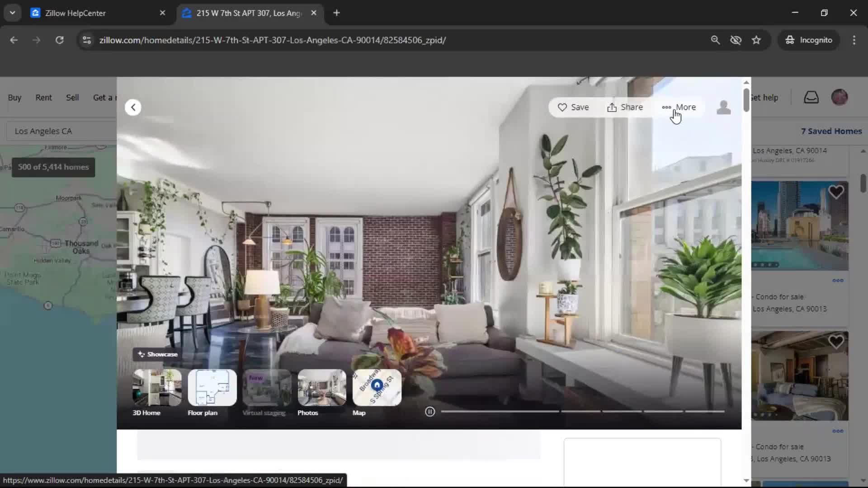868x488 pixels.
Task: View the 7 Saved Homes link
Action: [x=831, y=131]
